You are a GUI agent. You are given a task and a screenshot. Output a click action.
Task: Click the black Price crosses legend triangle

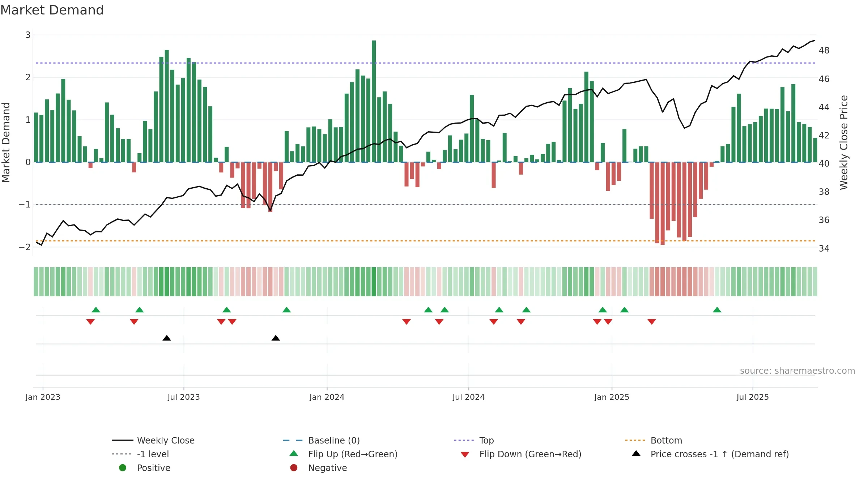tap(636, 453)
